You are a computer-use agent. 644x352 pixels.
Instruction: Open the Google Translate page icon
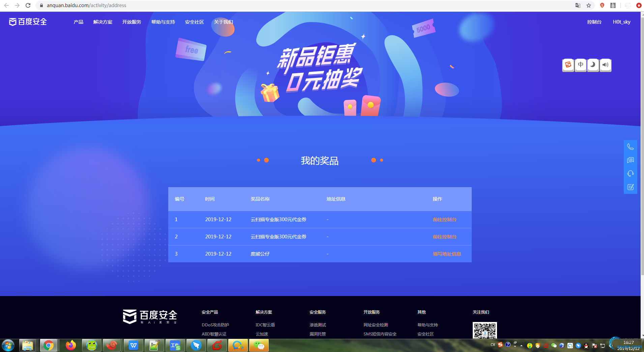coord(578,5)
